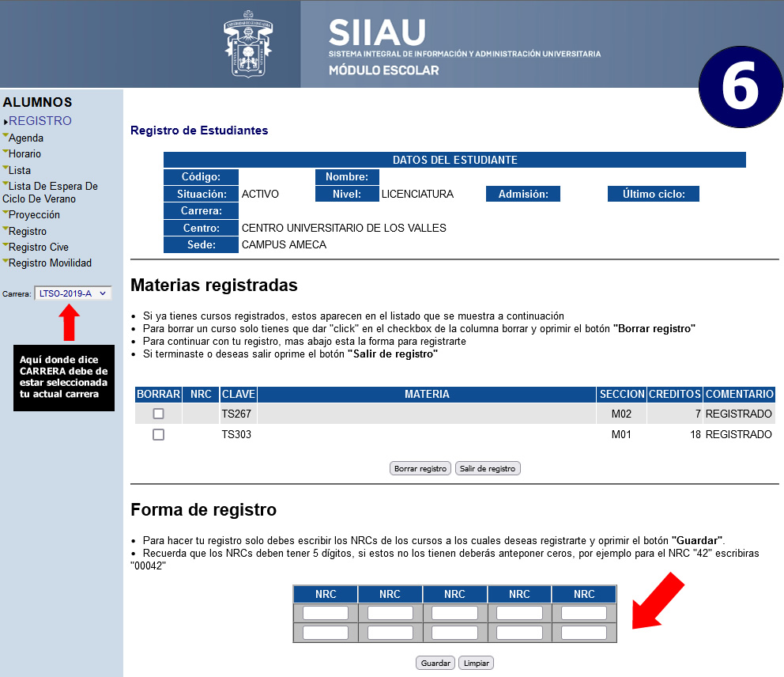784x677 pixels.
Task: Click the Salir de registro button
Action: coord(488,468)
